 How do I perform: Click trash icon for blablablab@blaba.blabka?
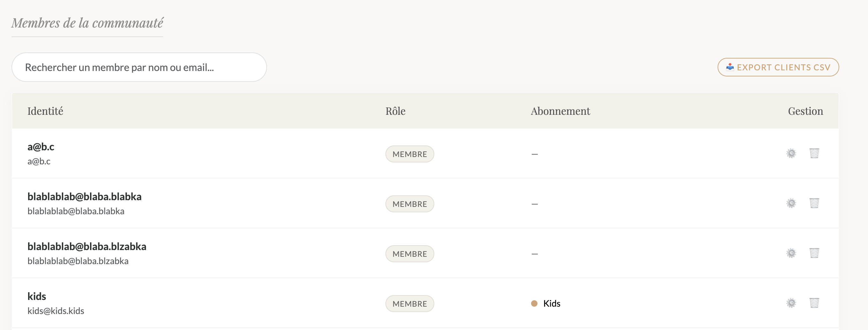814,203
